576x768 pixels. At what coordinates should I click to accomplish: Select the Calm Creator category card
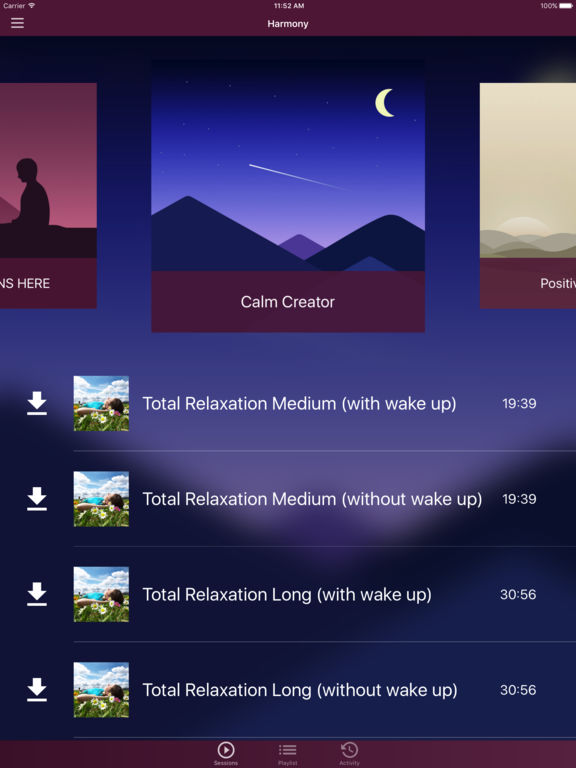[x=288, y=196]
